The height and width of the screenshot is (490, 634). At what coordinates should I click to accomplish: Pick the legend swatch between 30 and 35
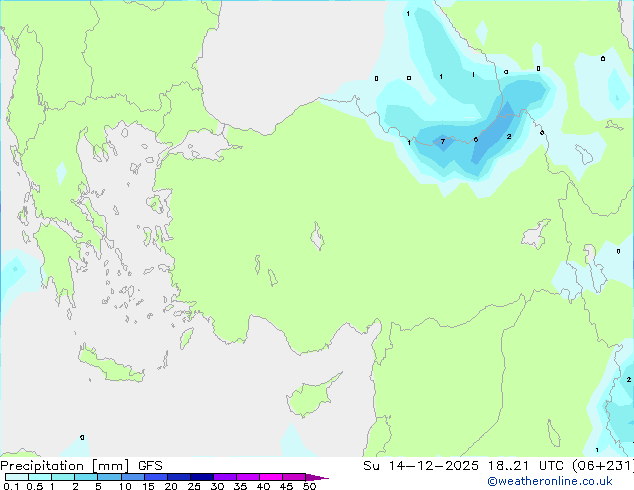(x=224, y=477)
